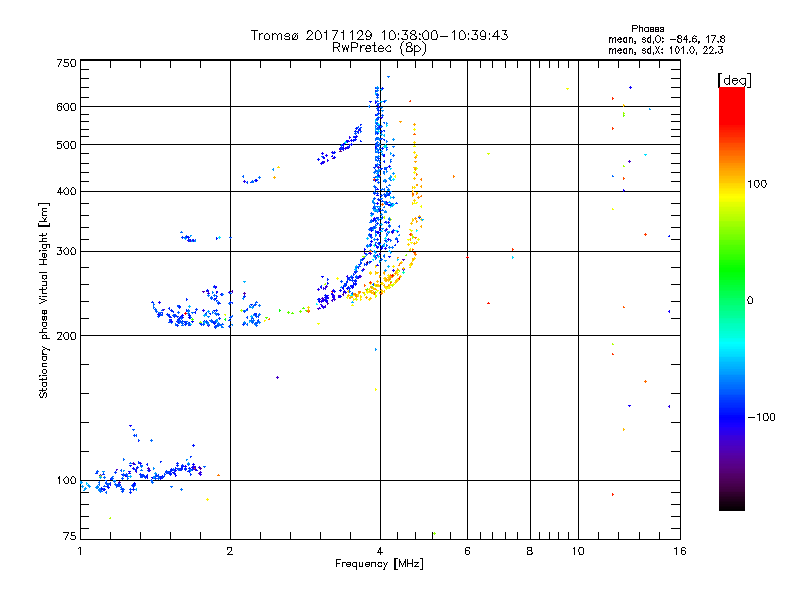Click the colorbar's '100' tick label
The height and width of the screenshot is (600, 800).
757,184
